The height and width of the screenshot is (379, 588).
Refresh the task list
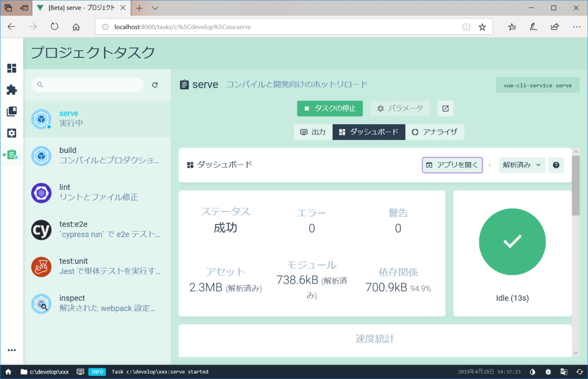point(155,85)
